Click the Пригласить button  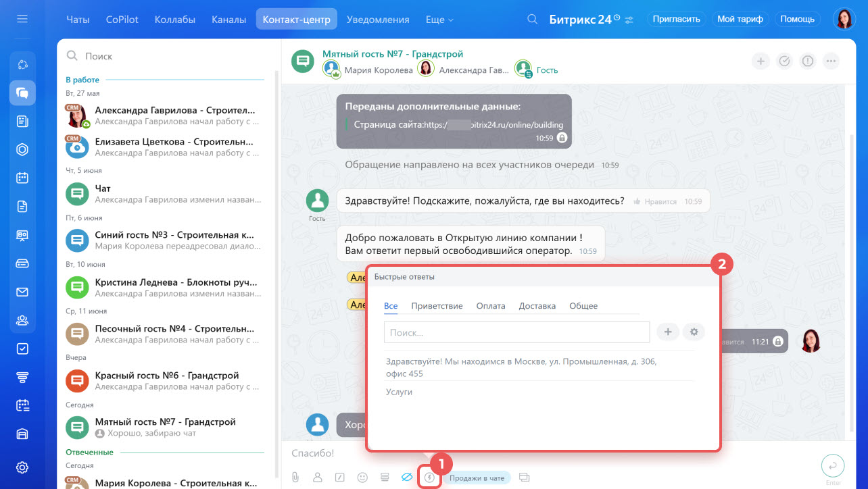click(x=677, y=19)
